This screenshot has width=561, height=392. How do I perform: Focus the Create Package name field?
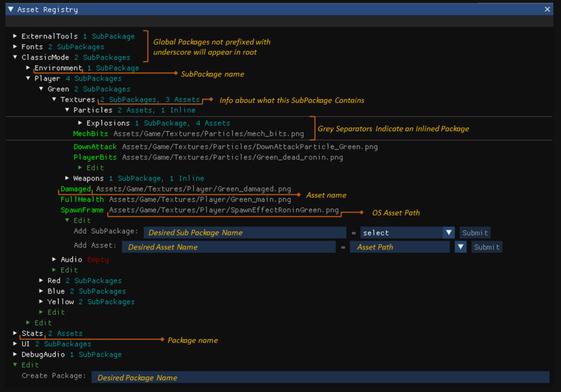tap(321, 378)
